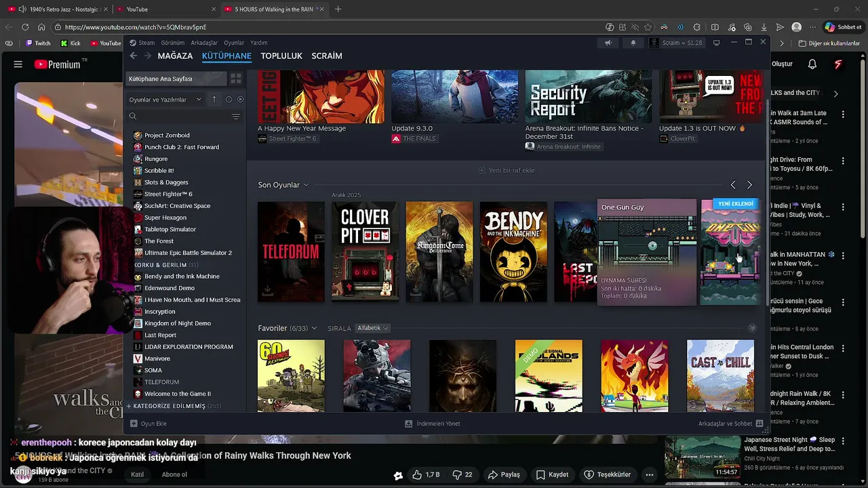Open Steam Big Picture mode icon

tap(716, 43)
